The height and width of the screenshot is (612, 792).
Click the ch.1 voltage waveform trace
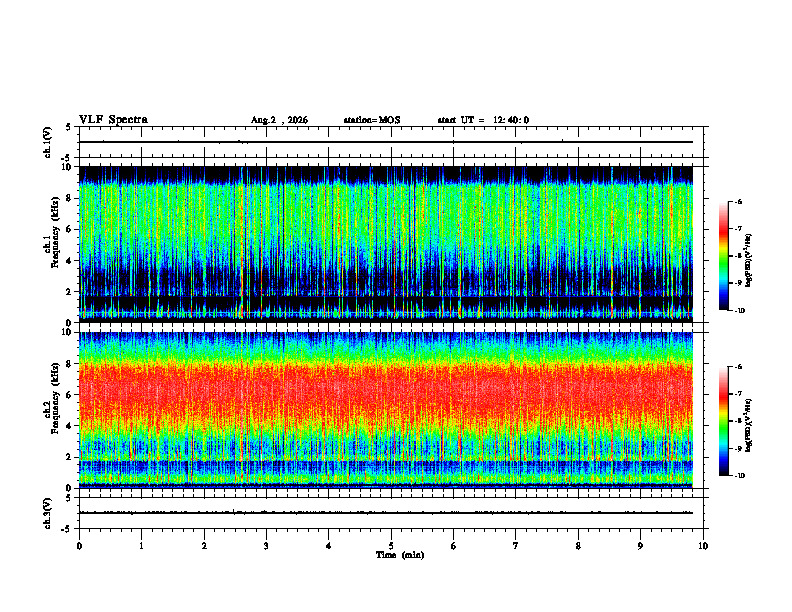[386, 142]
